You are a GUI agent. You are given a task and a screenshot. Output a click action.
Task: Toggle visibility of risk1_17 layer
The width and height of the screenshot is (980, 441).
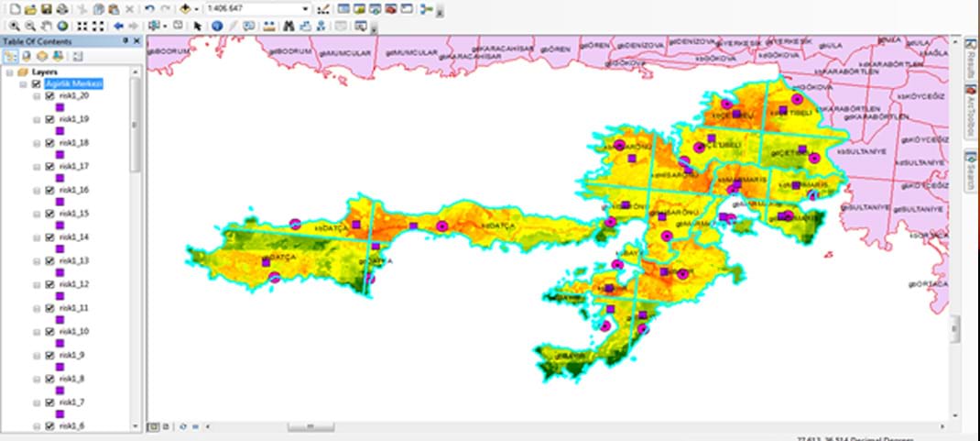click(x=50, y=166)
